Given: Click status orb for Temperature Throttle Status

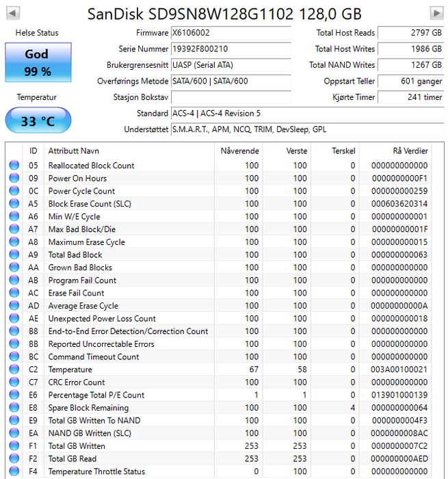Looking at the screenshot, I should point(14,471).
